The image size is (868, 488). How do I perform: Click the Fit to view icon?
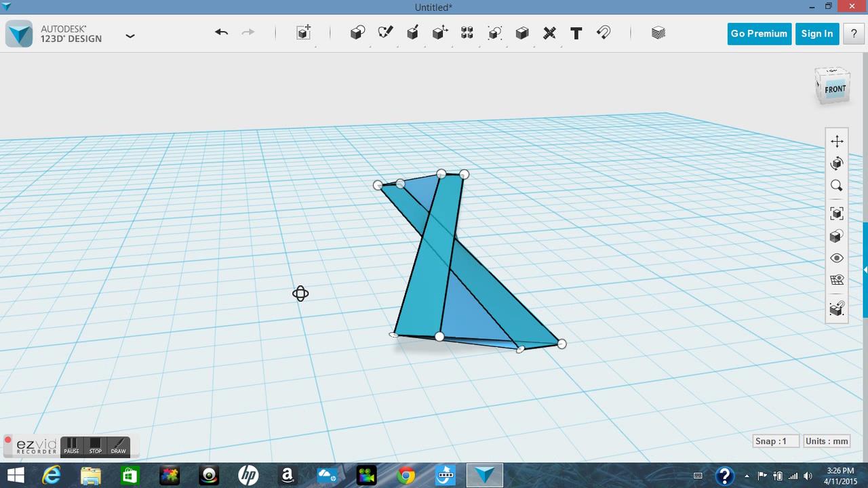click(837, 213)
